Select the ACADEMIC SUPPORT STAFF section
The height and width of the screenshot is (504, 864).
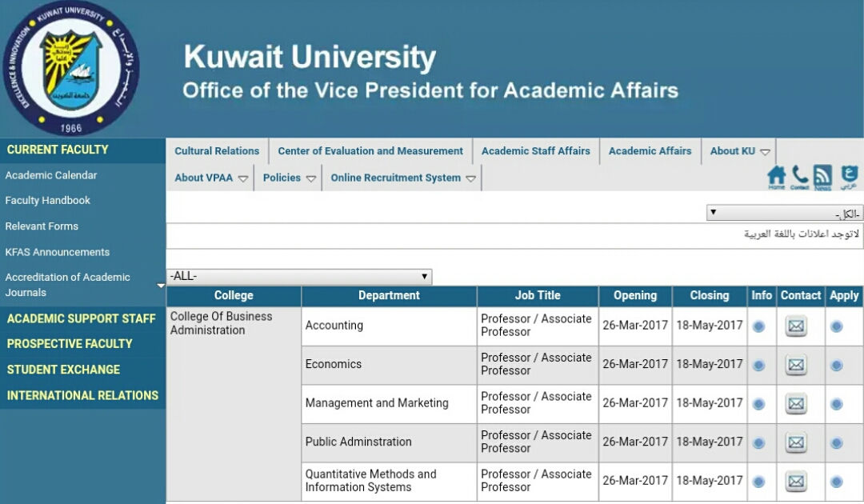pyautogui.click(x=81, y=319)
